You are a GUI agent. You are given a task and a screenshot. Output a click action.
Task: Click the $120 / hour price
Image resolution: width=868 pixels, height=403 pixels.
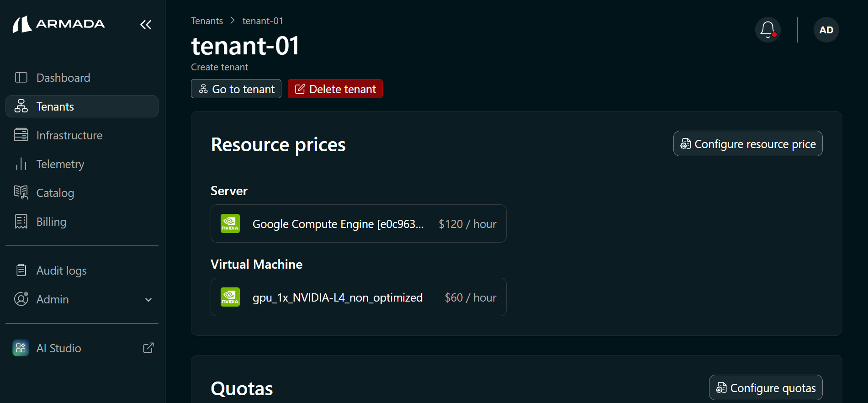[467, 224]
